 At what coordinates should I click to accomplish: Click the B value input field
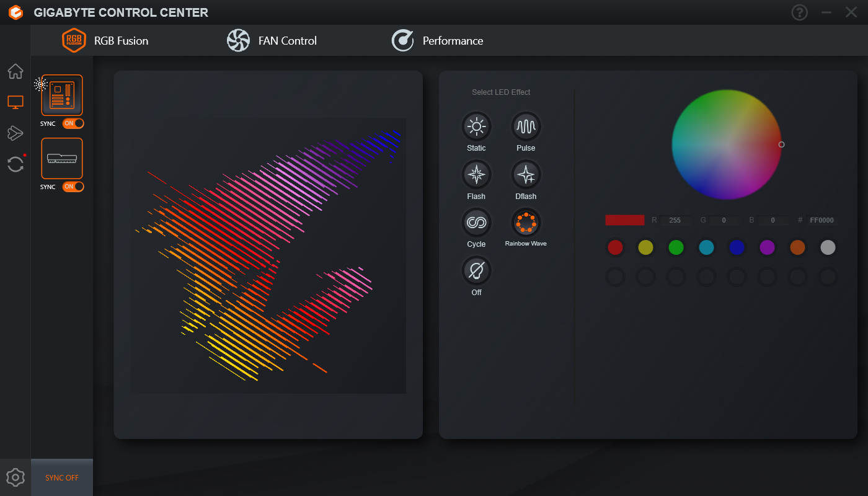point(773,220)
